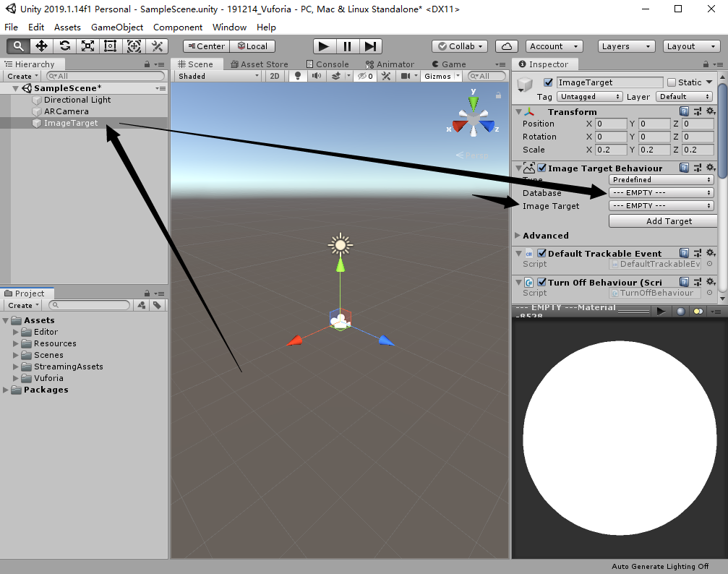Open the GameObject menu

[117, 27]
